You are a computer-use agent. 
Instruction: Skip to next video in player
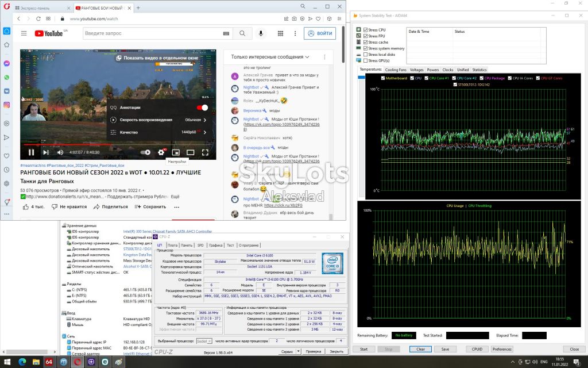(x=46, y=152)
